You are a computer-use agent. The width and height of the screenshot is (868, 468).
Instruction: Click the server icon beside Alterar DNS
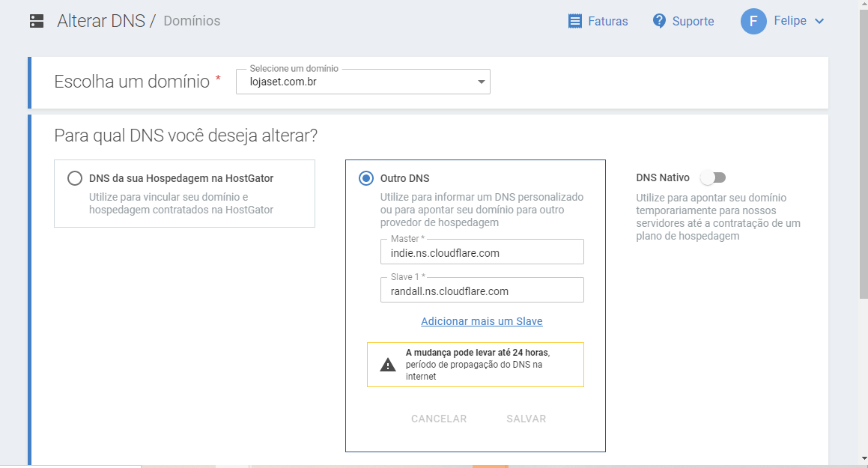(x=37, y=21)
